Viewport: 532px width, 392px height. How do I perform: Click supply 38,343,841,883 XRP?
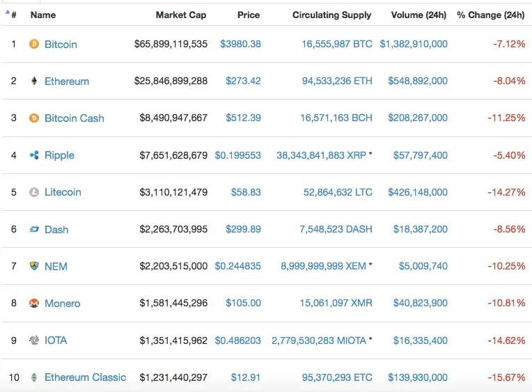click(321, 155)
